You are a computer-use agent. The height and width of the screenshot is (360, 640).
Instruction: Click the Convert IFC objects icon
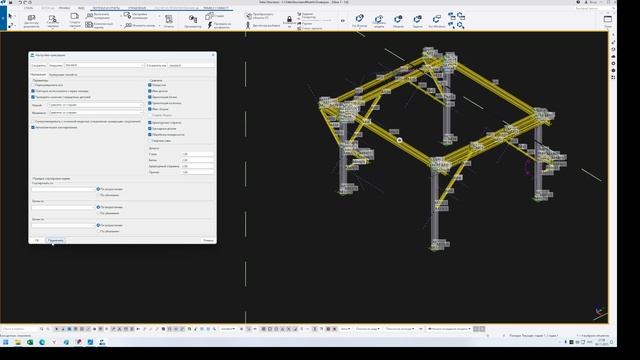(248, 16)
